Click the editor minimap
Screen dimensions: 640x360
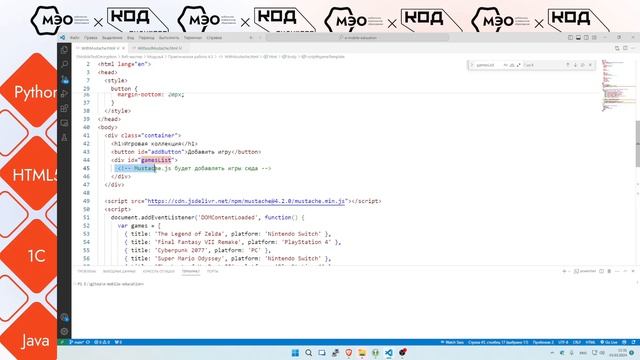coord(618,86)
